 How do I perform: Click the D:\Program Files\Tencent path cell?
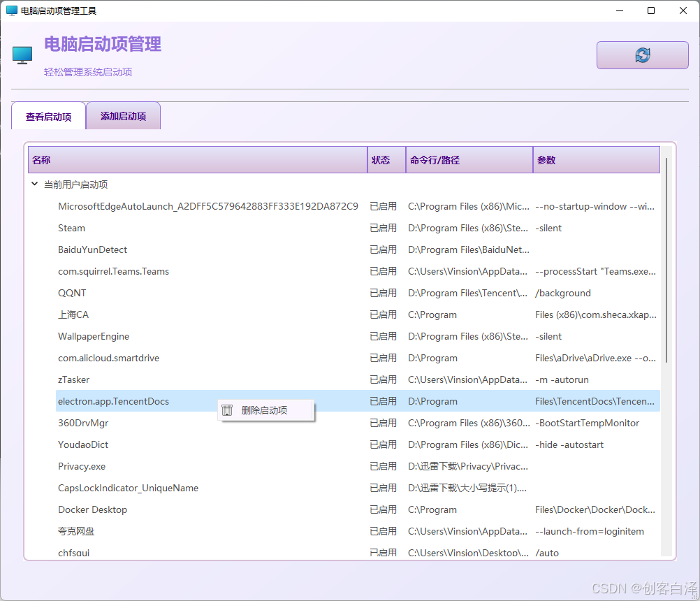click(x=467, y=293)
